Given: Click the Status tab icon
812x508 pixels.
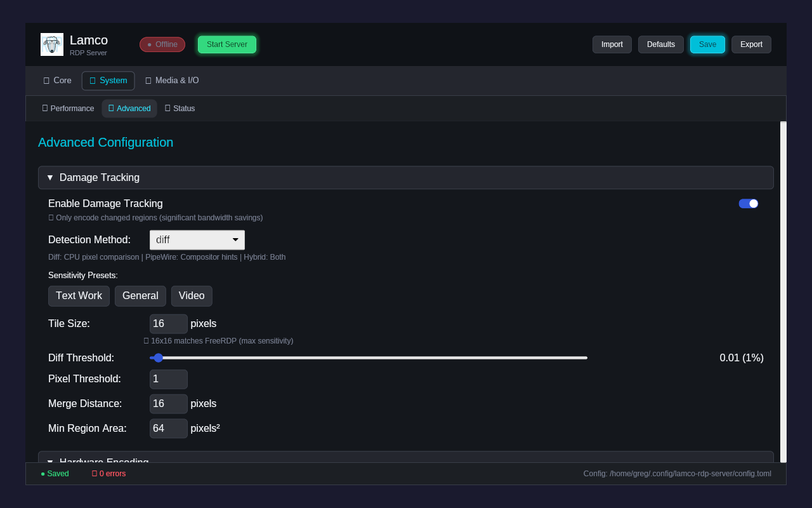Looking at the screenshot, I should [166, 108].
